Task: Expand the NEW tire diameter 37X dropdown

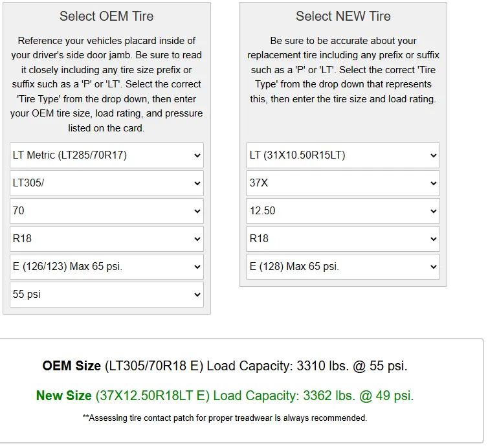Action: tap(343, 183)
